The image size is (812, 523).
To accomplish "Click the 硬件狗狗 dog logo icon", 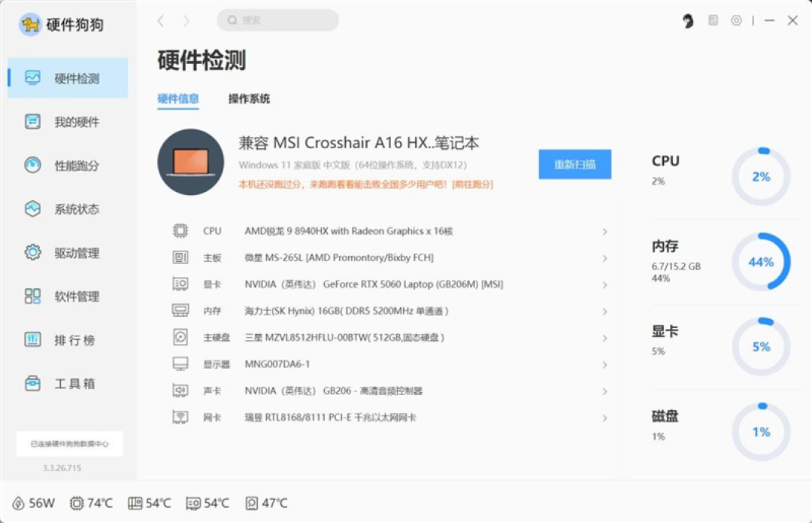I will 30,24.
